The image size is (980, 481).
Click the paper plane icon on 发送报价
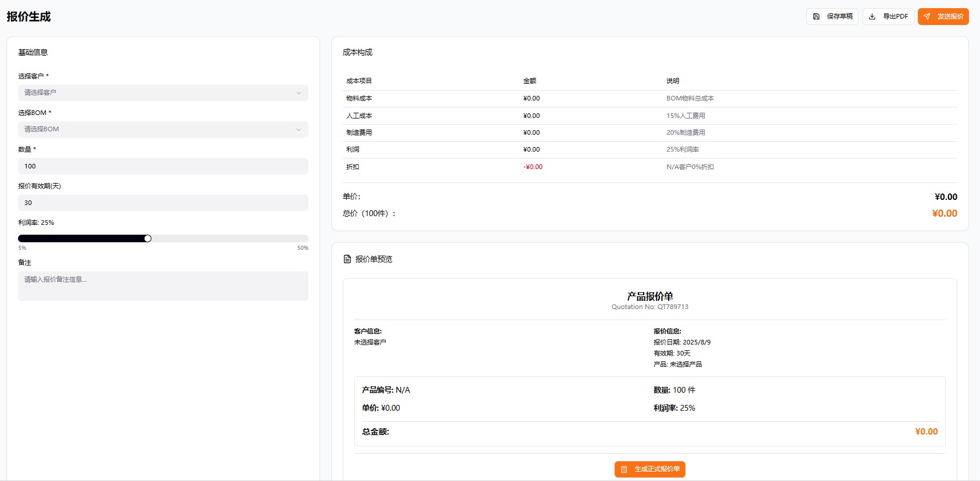[x=927, y=17]
